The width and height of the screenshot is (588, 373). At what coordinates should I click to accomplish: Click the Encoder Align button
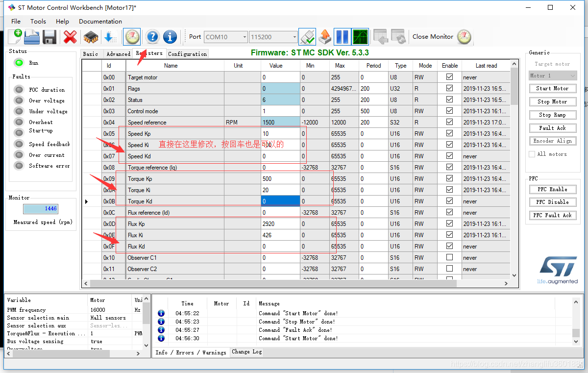552,141
